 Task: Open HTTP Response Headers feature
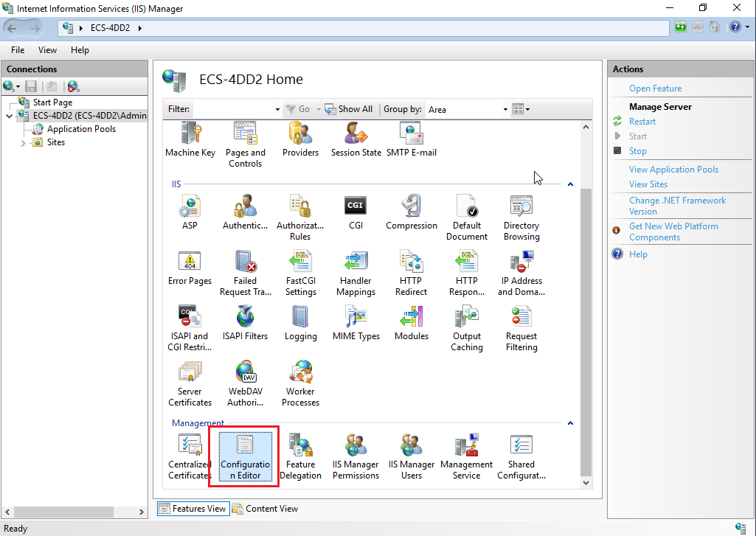[466, 273]
